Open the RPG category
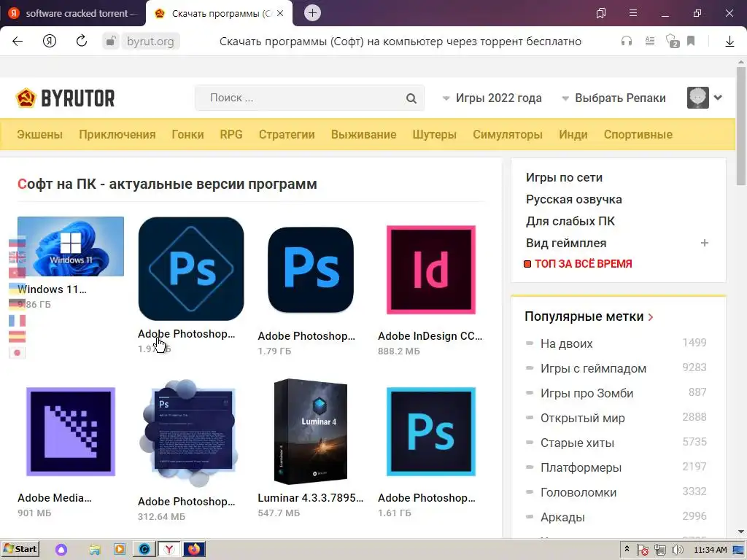This screenshot has width=747, height=560. click(x=231, y=134)
